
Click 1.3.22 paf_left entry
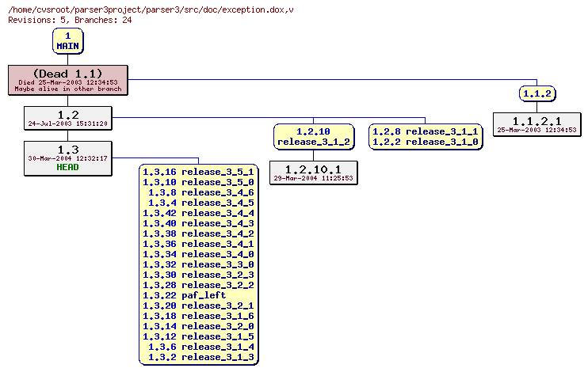click(x=185, y=295)
